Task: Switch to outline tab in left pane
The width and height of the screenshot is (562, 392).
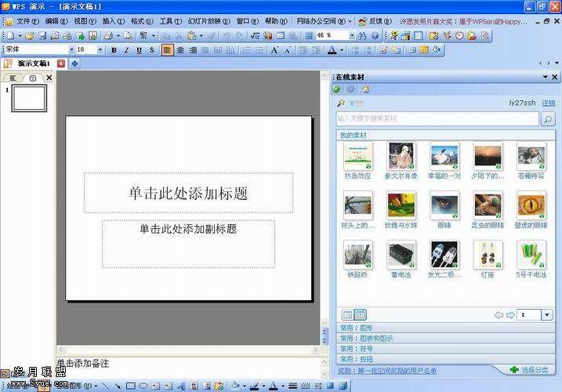Action: 13,78
